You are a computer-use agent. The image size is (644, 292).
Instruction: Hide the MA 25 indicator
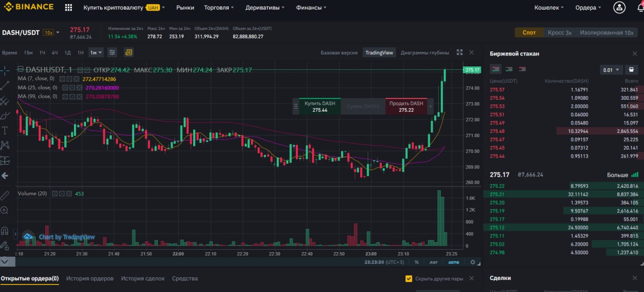coord(66,88)
